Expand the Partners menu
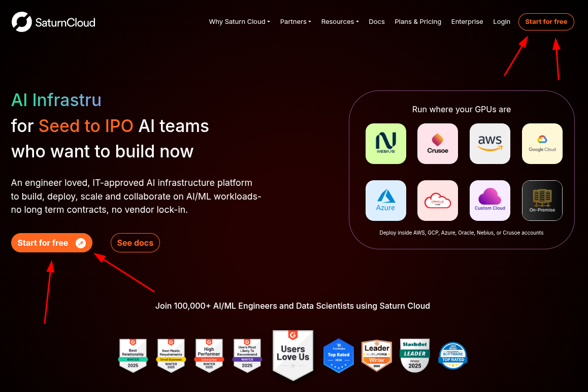 click(296, 21)
